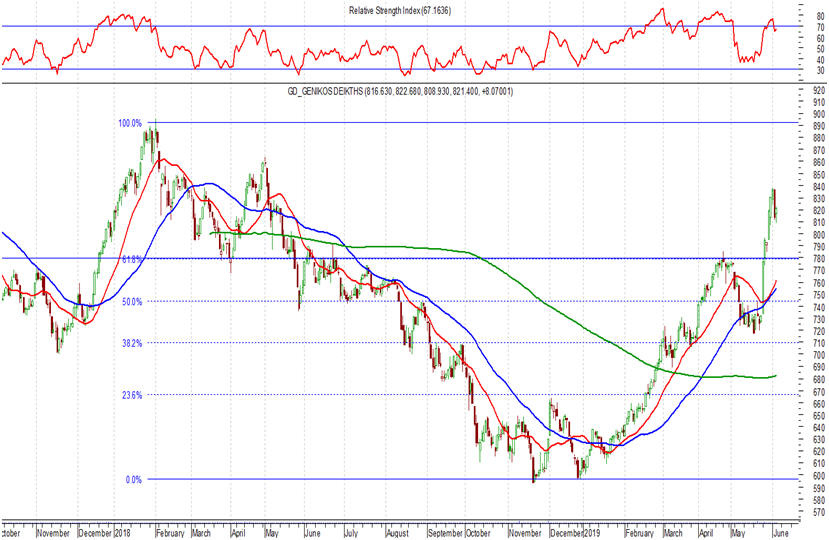
Task: Click the August month label
Action: (398, 533)
